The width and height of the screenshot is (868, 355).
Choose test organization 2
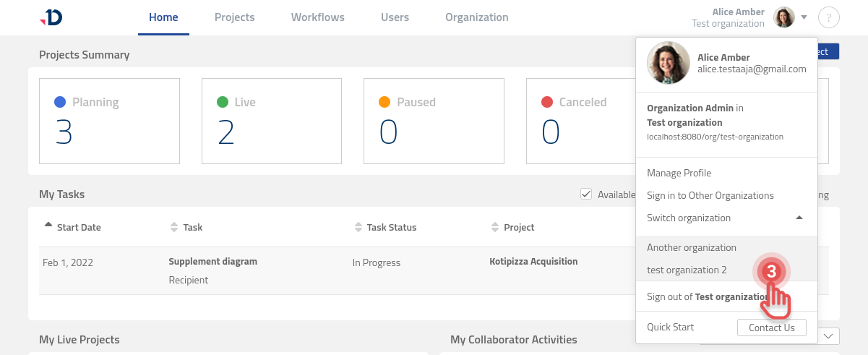point(687,270)
